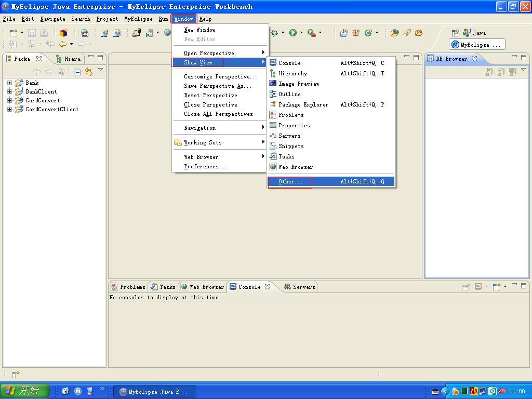Click Customize Perspective... menu entry
This screenshot has width=532, height=399.
pyautogui.click(x=220, y=76)
